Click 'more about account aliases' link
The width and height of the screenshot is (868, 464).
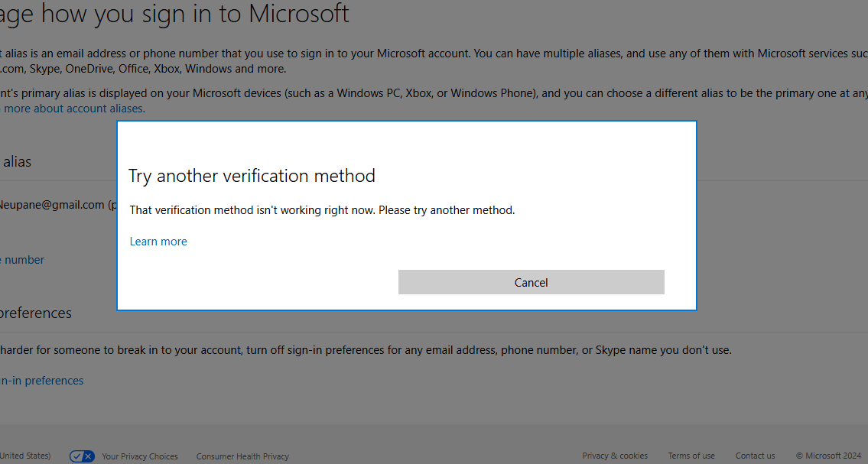[73, 109]
